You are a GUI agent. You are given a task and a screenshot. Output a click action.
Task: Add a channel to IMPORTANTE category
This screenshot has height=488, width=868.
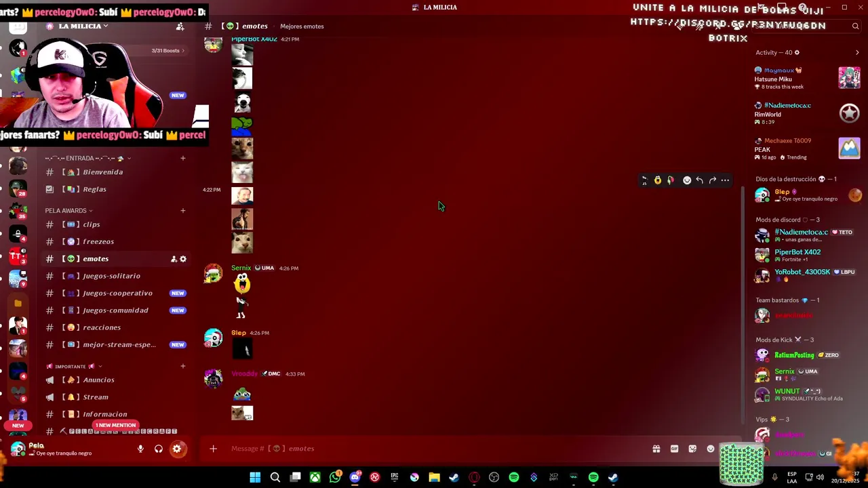183,367
